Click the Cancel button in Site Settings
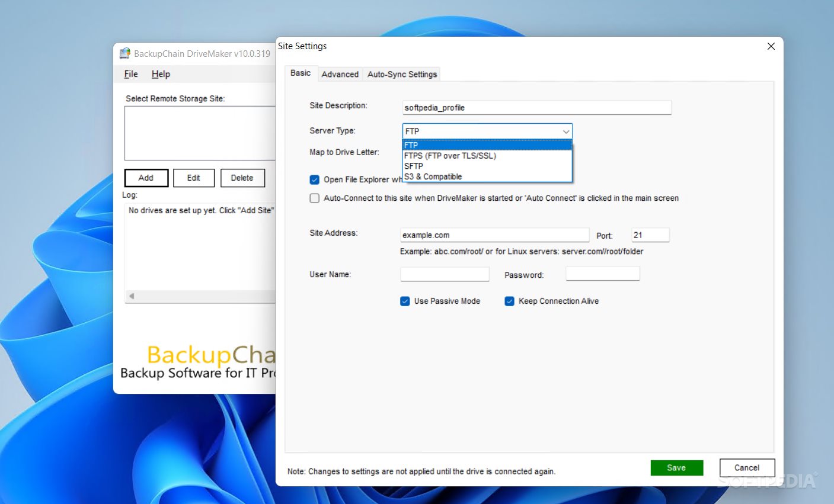This screenshot has width=834, height=504. click(x=747, y=468)
